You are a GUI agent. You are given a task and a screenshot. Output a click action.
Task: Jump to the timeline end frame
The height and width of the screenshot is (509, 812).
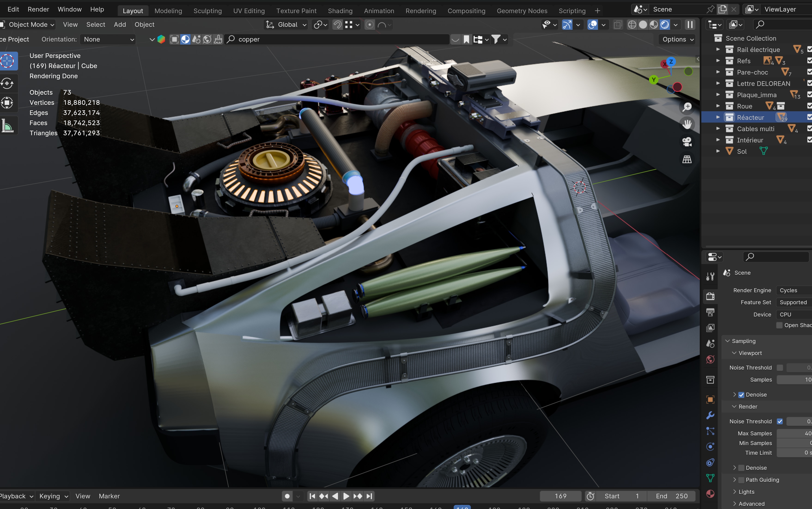click(369, 496)
